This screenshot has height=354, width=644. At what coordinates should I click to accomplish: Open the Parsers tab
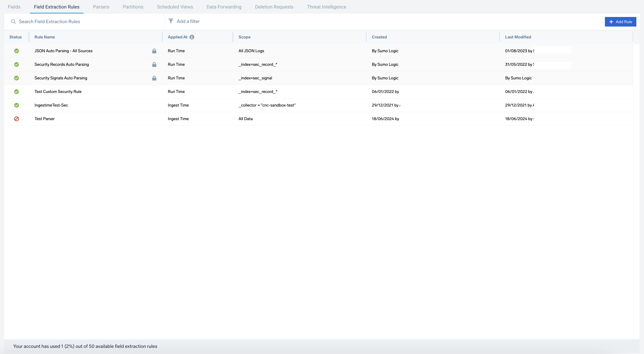[101, 7]
